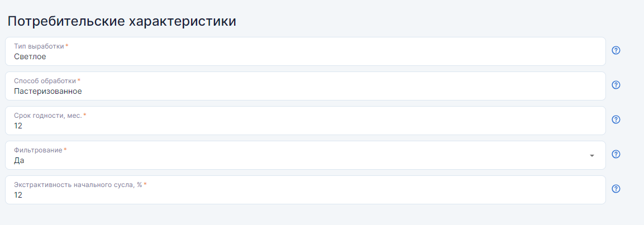Click help icon beside Способ обработки
644x225 pixels.
(616, 84)
